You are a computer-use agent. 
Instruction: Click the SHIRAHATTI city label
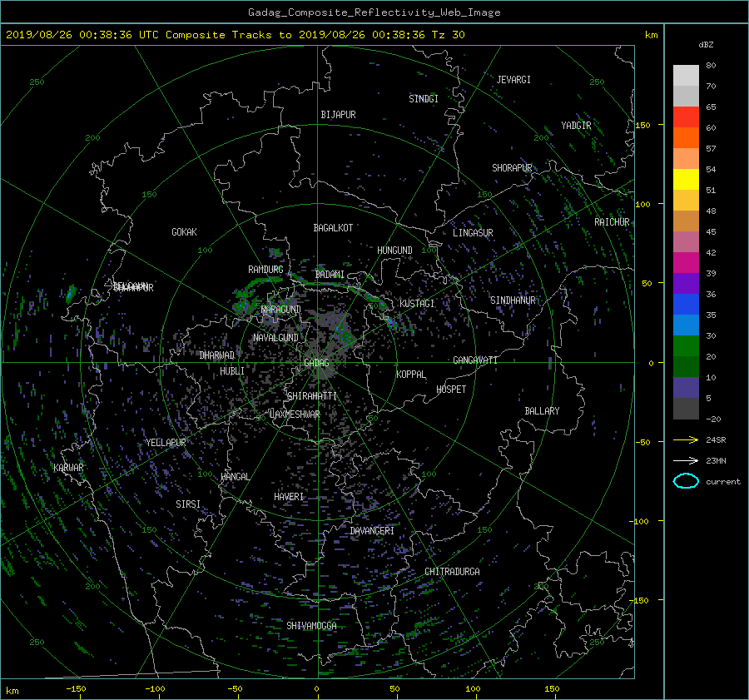[x=311, y=396]
